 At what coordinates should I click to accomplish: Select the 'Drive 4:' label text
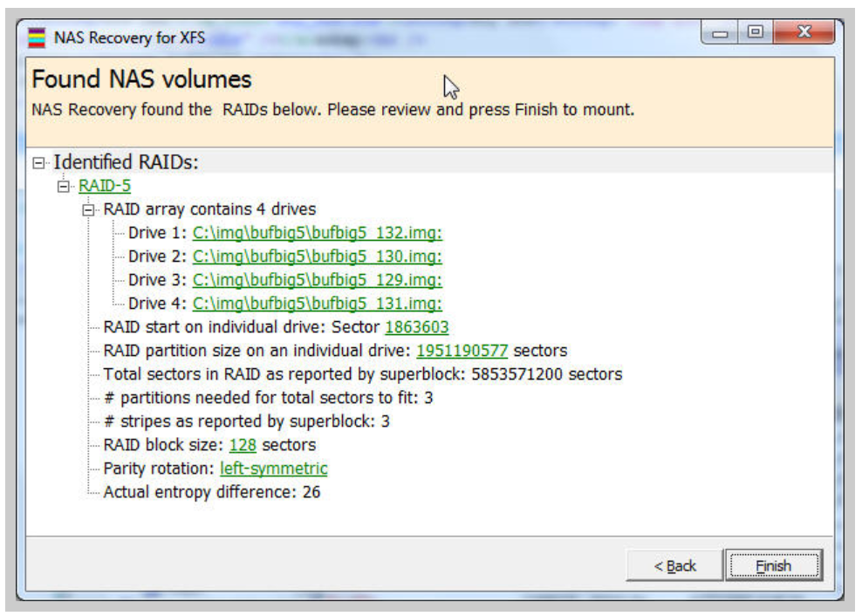coord(158,304)
